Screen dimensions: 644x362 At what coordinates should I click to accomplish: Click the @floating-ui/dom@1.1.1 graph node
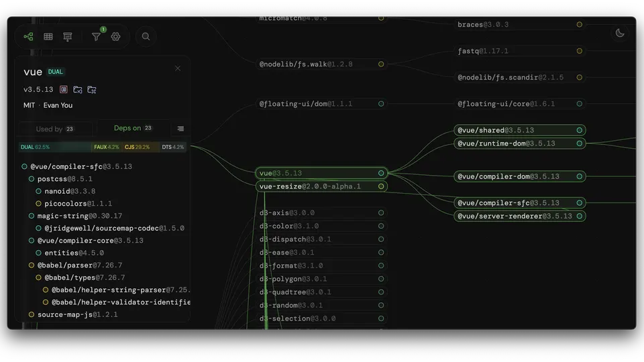tap(321, 104)
